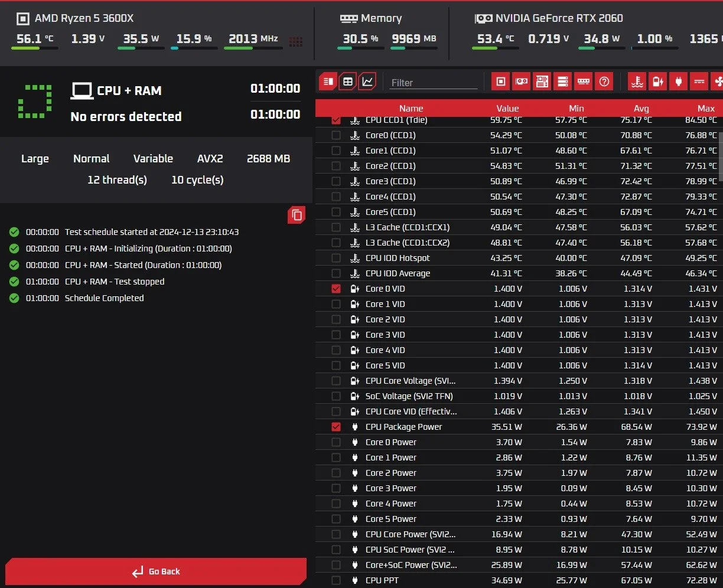
Task: Select the Core1 (CCD1) row name
Action: click(x=390, y=151)
